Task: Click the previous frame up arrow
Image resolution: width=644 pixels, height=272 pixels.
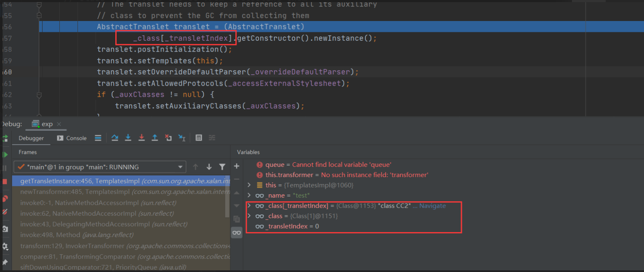Action: click(195, 167)
